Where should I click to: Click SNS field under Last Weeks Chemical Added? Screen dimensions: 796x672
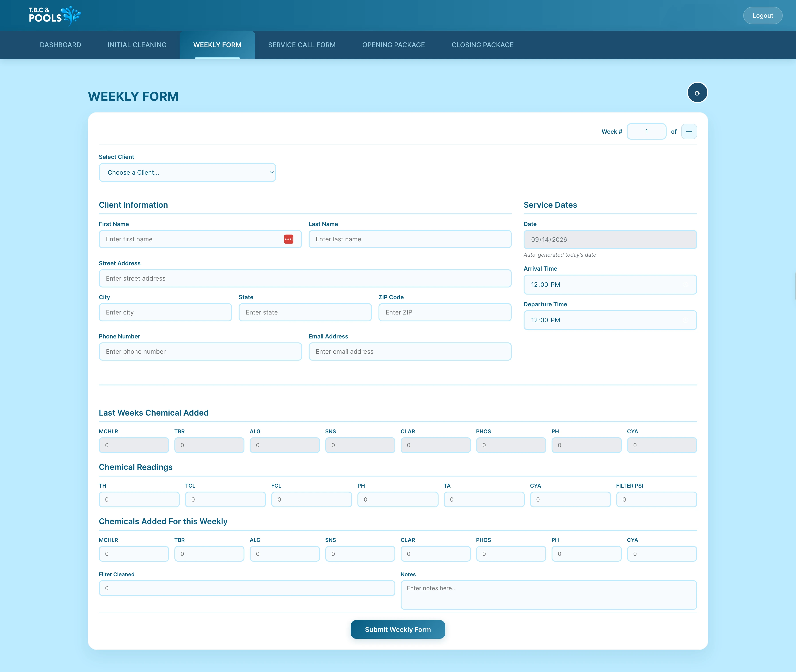click(360, 445)
